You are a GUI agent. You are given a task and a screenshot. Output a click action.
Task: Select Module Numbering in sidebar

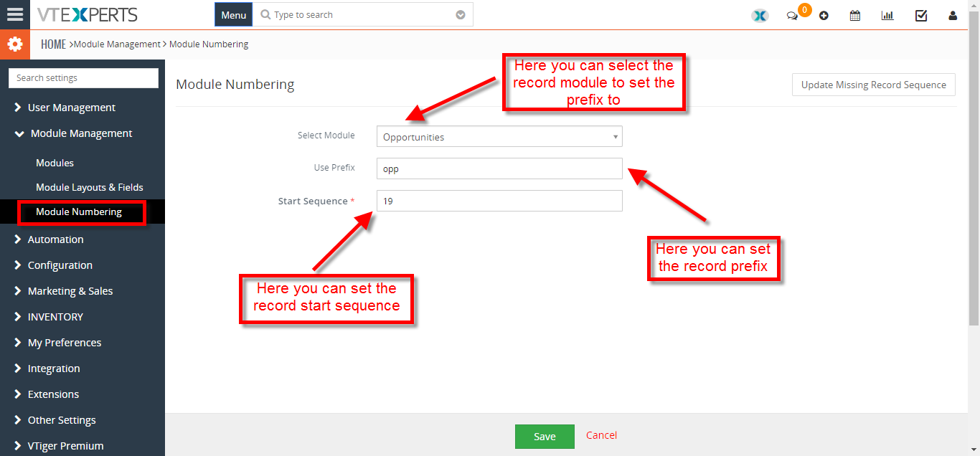pyautogui.click(x=79, y=212)
